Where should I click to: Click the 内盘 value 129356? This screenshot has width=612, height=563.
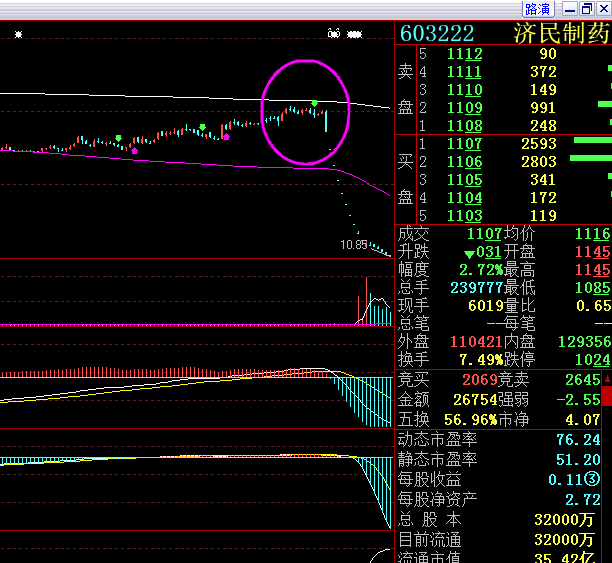click(x=584, y=342)
